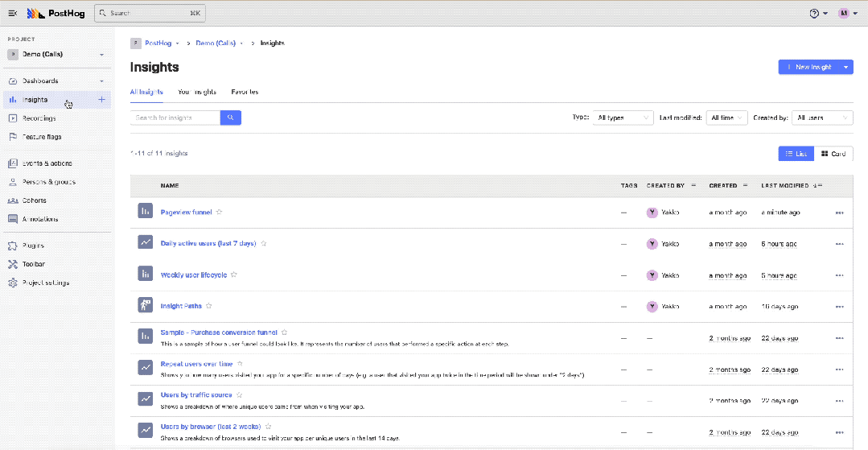This screenshot has width=868, height=450.
Task: Open the Type filter dropdown
Action: [623, 118]
